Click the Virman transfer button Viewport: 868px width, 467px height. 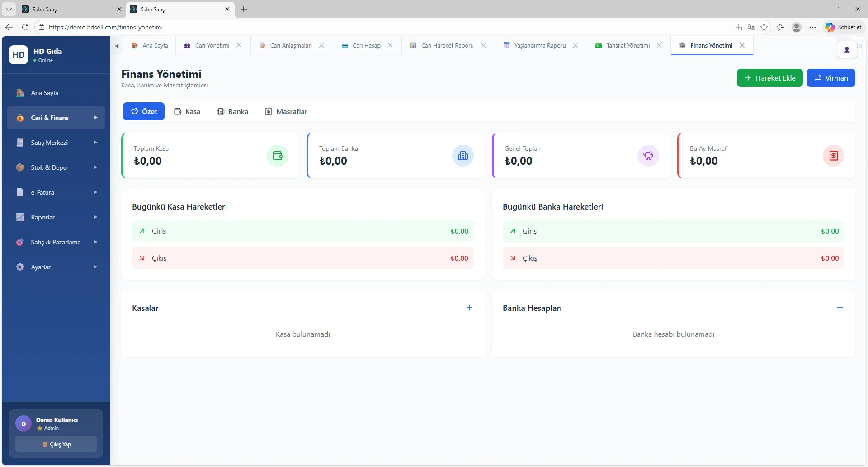830,78
